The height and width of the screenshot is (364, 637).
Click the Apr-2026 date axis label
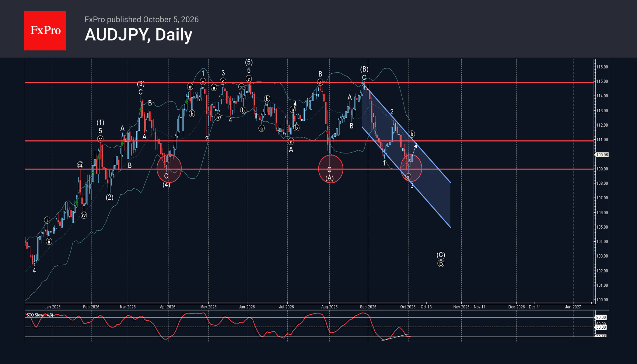click(168, 307)
